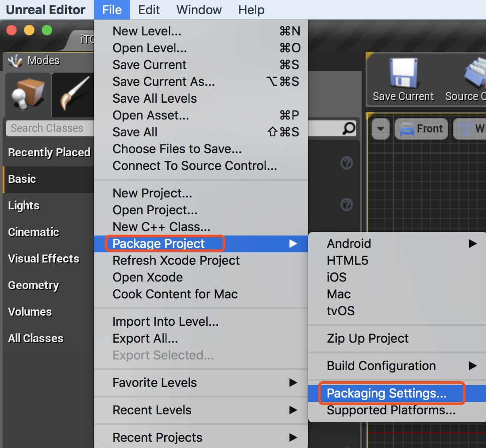This screenshot has height=448, width=486.
Task: Open the viewport options dropdown arrow
Action: [380, 129]
